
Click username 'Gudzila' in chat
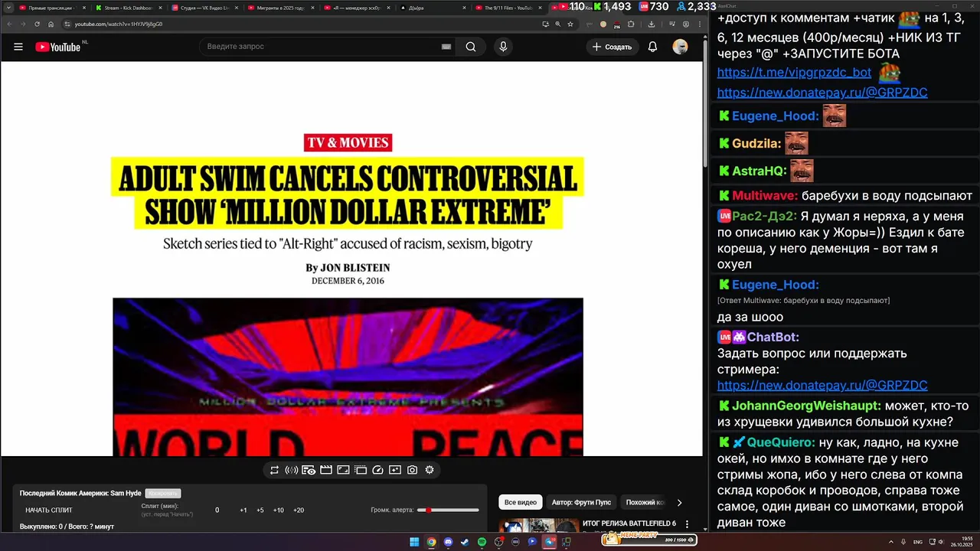pyautogui.click(x=756, y=144)
